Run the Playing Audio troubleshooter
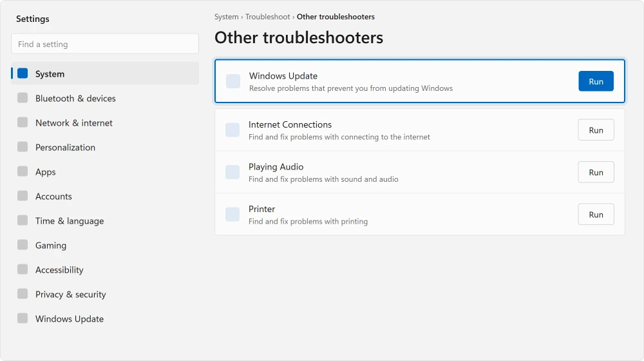This screenshot has width=644, height=361. tap(596, 172)
